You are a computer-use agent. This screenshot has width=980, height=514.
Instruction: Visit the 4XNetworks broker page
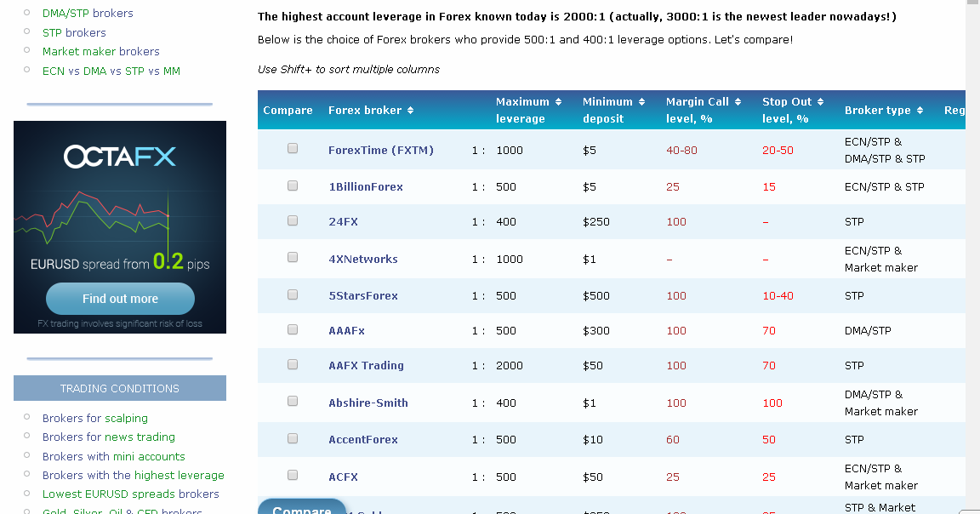[x=363, y=259]
